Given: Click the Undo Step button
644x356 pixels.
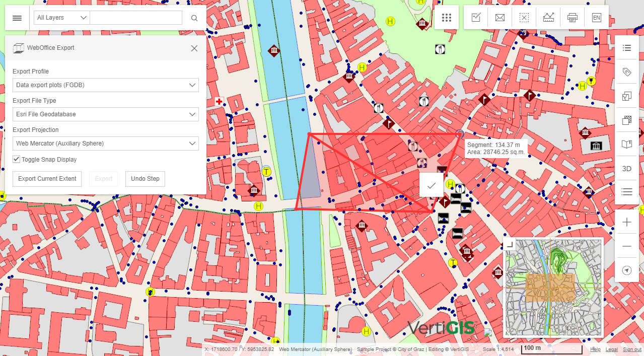Looking at the screenshot, I should pyautogui.click(x=145, y=179).
